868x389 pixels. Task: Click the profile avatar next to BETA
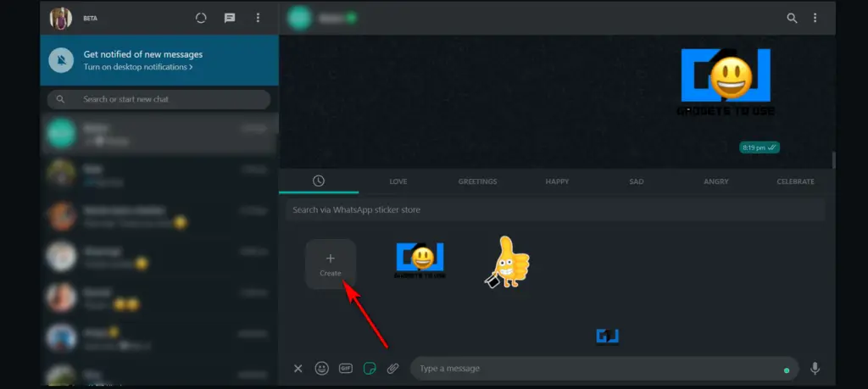[61, 19]
